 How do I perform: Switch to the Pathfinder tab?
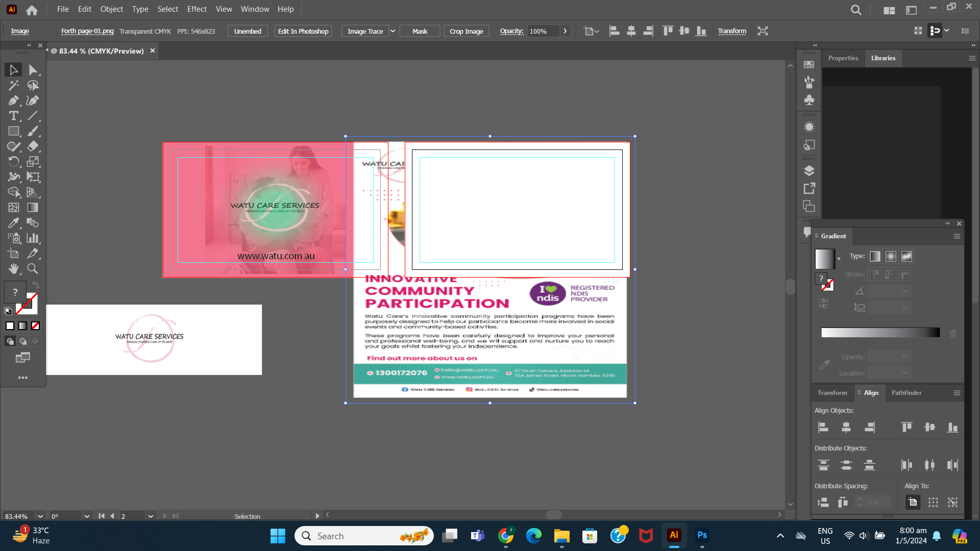[906, 393]
